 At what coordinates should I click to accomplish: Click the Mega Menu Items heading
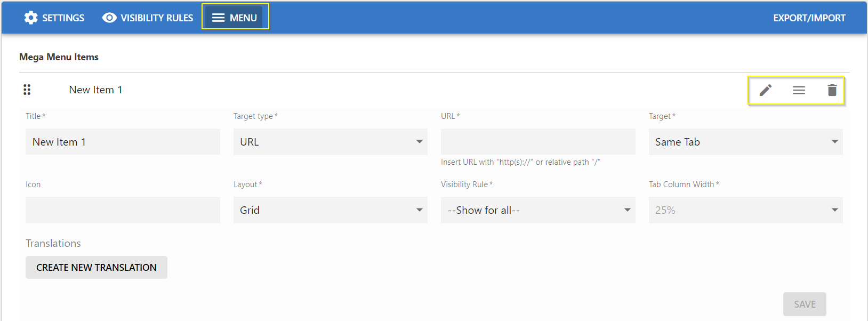[x=59, y=57]
